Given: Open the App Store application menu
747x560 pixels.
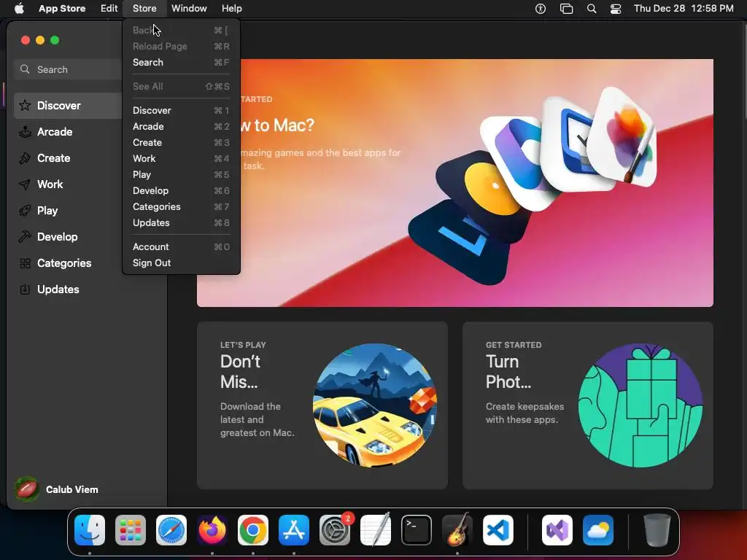Looking at the screenshot, I should point(62,9).
